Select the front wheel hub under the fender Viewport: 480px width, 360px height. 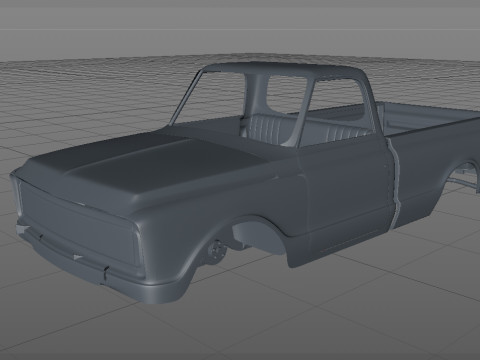click(217, 252)
